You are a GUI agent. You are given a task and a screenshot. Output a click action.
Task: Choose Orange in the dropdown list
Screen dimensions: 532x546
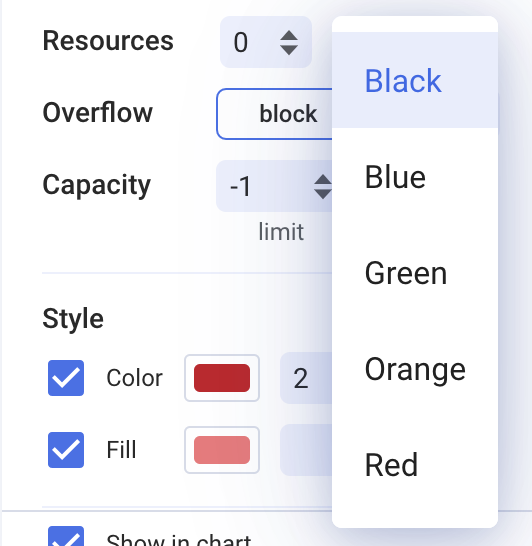click(415, 369)
